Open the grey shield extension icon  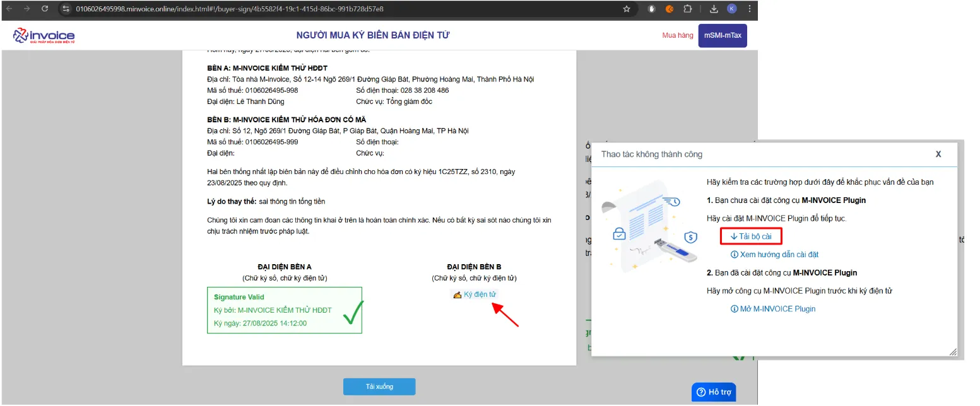(x=652, y=9)
